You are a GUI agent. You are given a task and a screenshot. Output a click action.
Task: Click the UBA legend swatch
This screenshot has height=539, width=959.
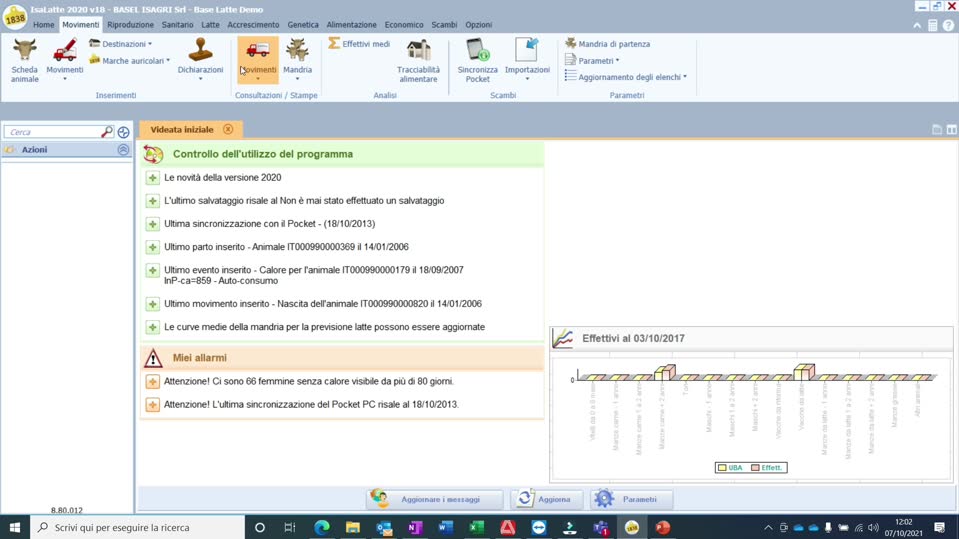tap(722, 468)
